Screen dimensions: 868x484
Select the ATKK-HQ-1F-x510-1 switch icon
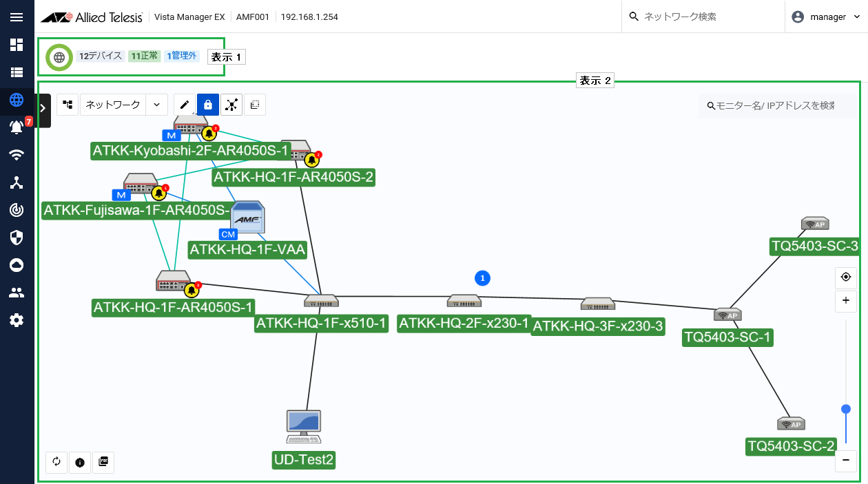(322, 301)
